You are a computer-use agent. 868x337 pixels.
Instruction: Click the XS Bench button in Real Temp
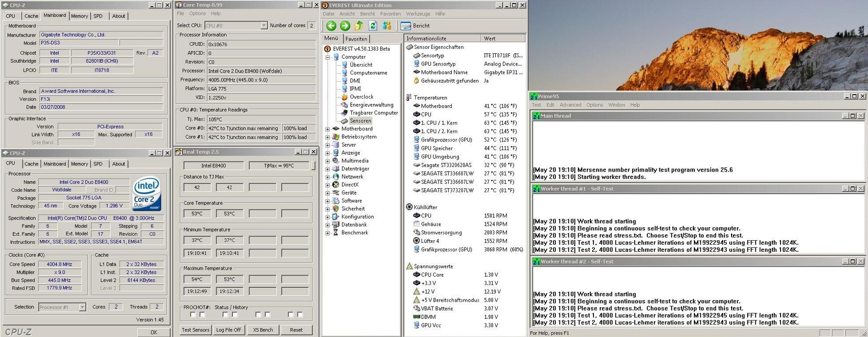263,330
